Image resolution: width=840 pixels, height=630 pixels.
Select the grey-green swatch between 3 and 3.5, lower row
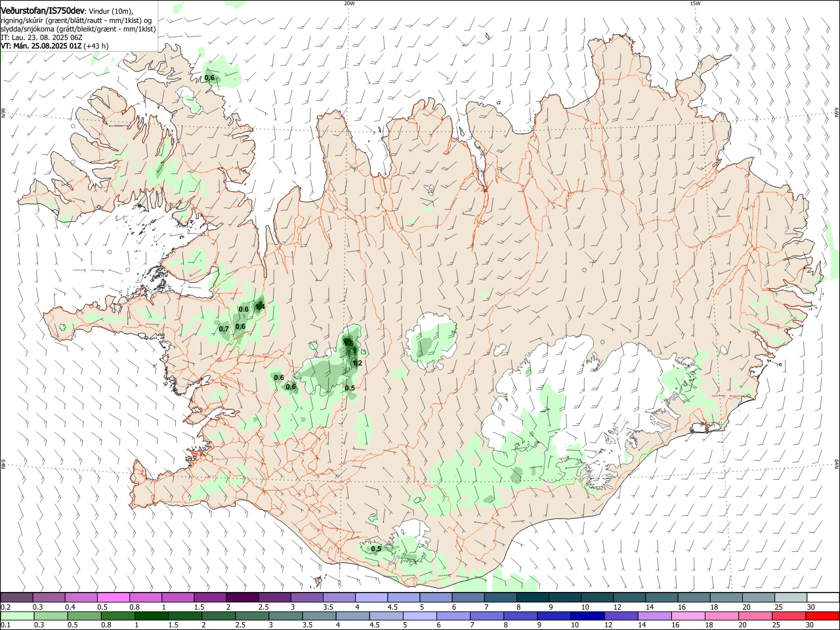point(285,616)
